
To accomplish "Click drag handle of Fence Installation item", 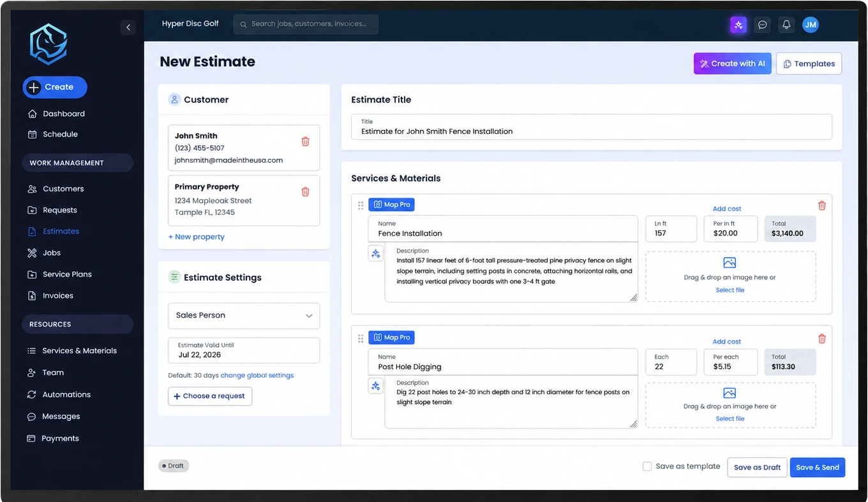I will tap(361, 205).
